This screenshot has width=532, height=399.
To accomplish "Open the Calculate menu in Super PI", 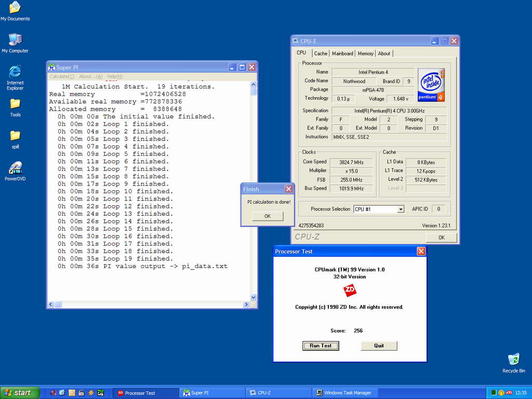I will pyautogui.click(x=62, y=76).
